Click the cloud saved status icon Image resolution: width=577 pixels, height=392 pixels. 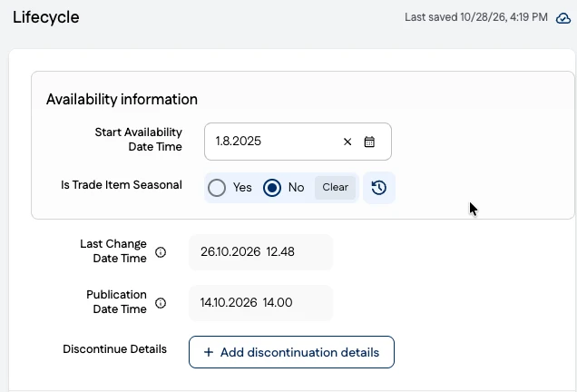[x=563, y=17]
